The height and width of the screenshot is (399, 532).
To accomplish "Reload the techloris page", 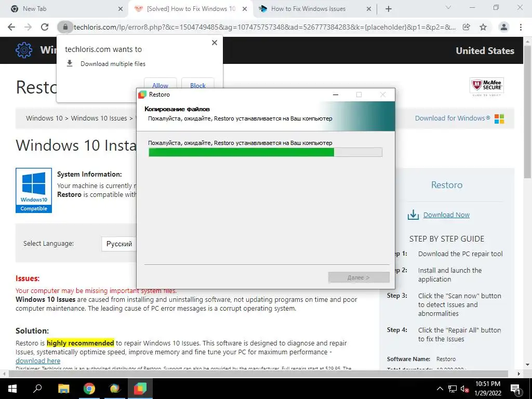I will coord(45,27).
